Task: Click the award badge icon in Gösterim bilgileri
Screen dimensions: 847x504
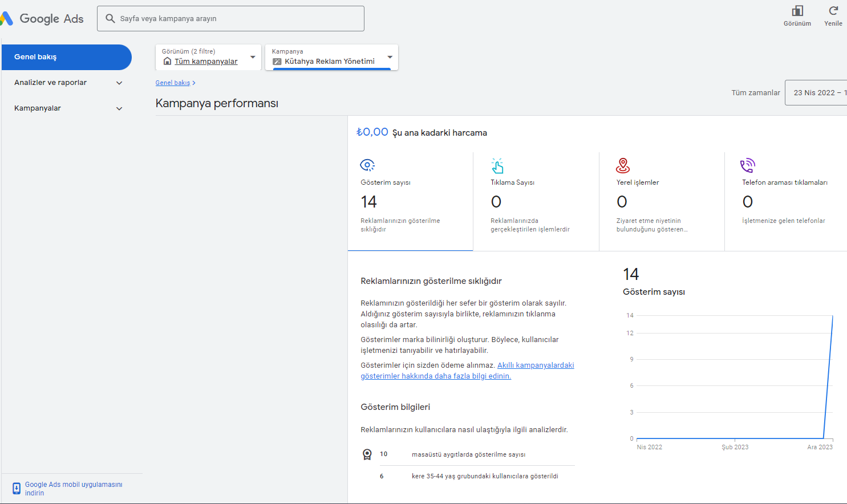Action: (x=367, y=454)
